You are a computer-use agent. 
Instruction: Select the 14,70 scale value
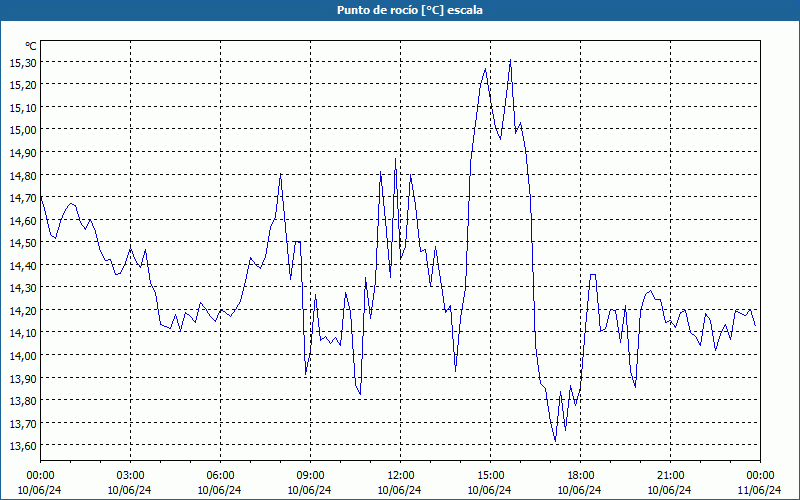[22, 197]
